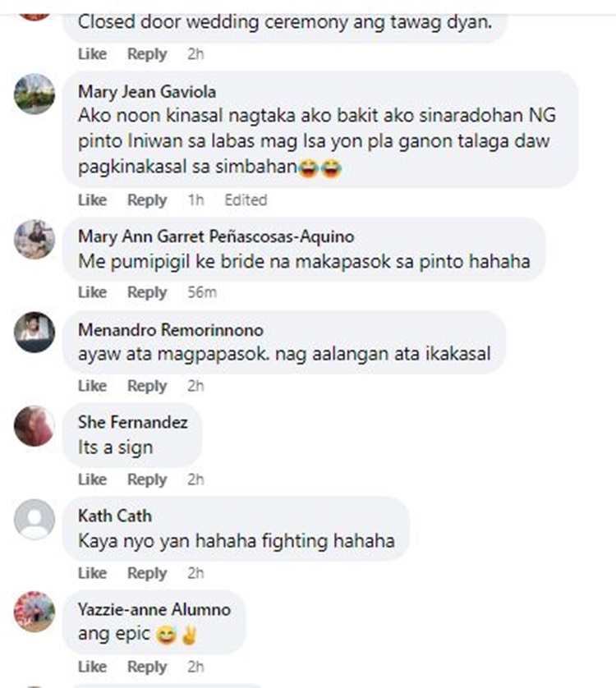
Task: Like Yazzie-anne Alumno's 'ang epic' comment
Action: point(92,667)
